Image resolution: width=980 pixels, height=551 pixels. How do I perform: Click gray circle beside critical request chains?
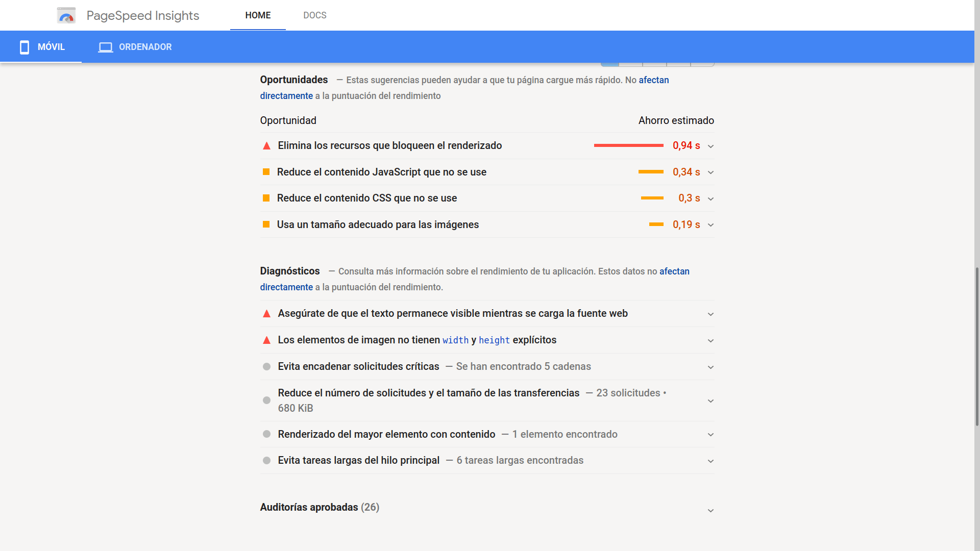pos(266,367)
